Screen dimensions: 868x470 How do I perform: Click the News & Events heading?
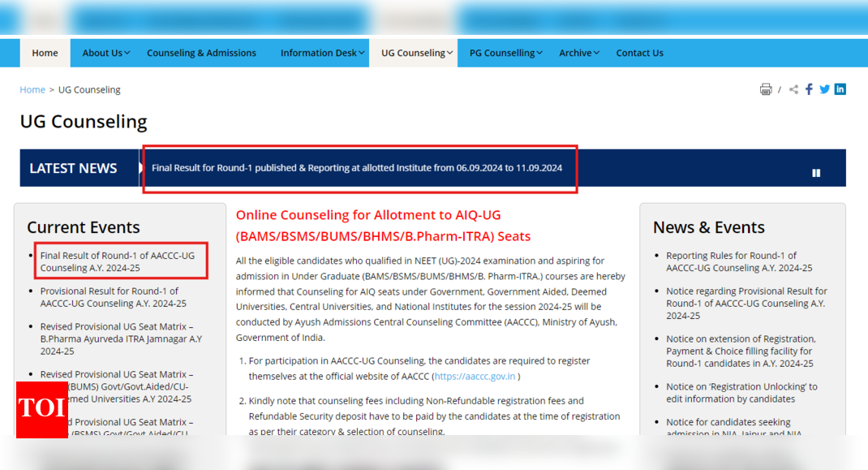(x=708, y=227)
